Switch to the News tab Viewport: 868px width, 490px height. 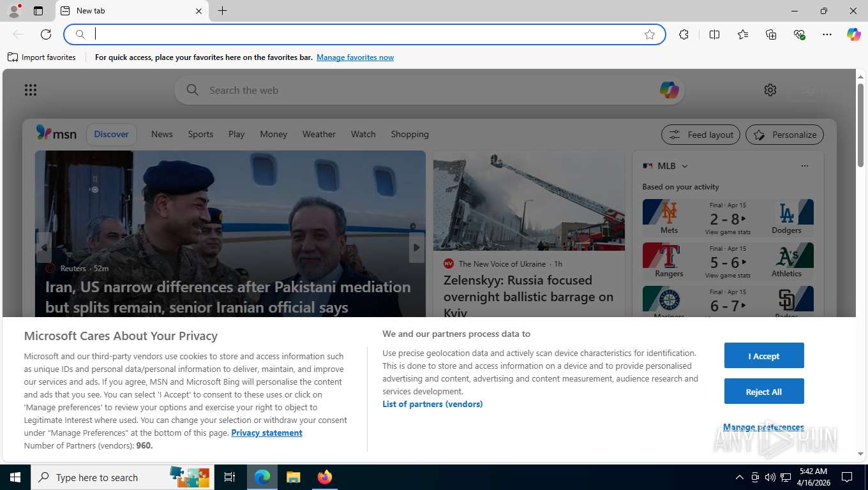[x=162, y=134]
